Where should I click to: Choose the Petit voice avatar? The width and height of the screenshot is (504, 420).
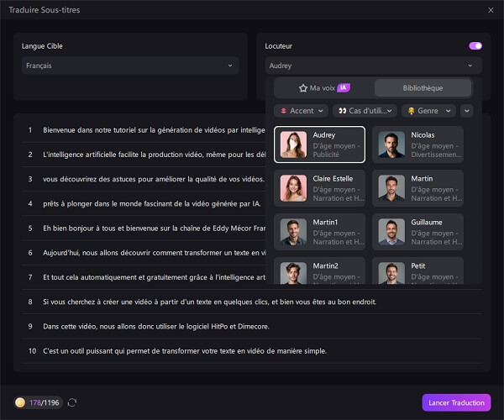391,273
